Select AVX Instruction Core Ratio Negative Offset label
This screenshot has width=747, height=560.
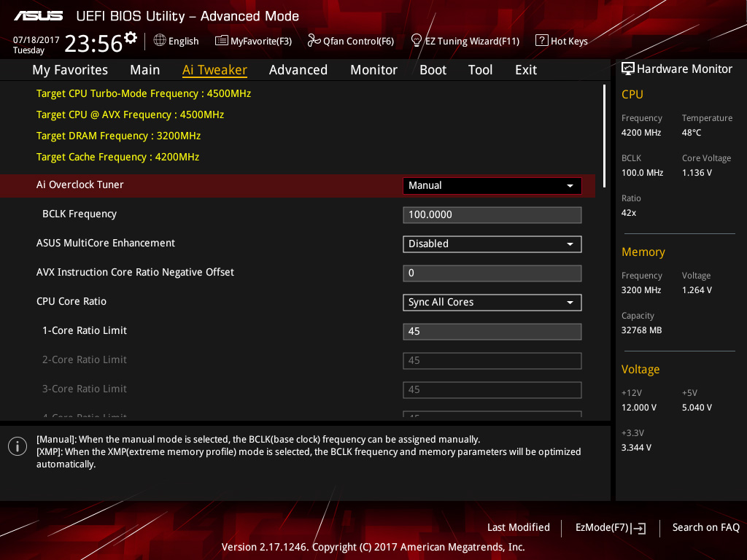(x=135, y=272)
